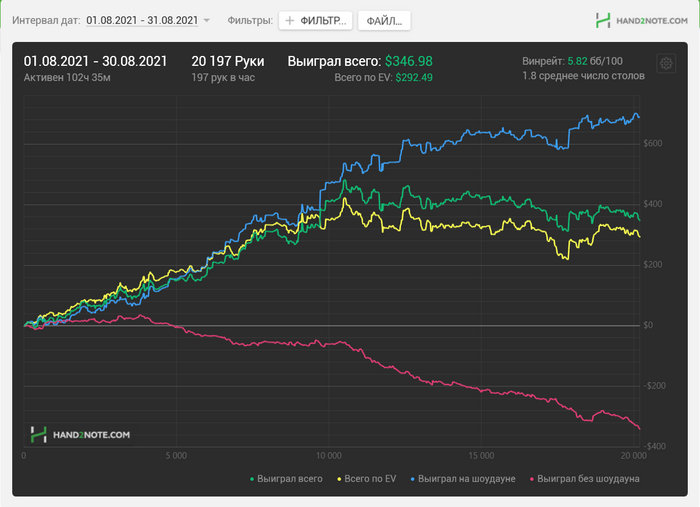Click the green dot of Выиграл всего legend
The height and width of the screenshot is (507, 700).
[252, 479]
